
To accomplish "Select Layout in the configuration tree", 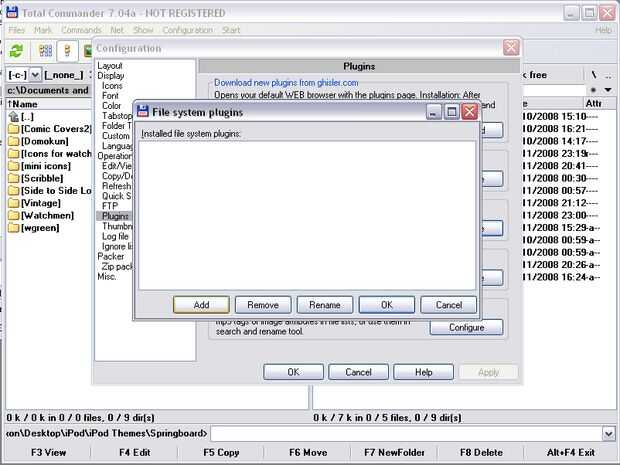I will (x=110, y=66).
